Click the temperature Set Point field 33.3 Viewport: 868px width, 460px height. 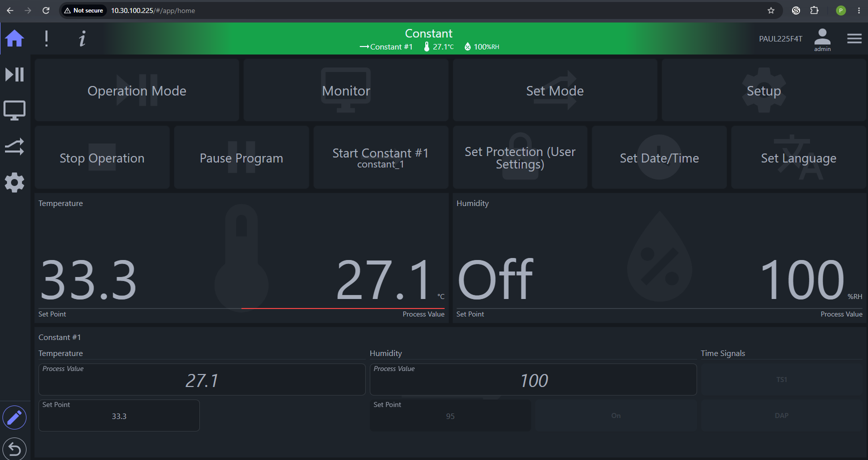pyautogui.click(x=119, y=415)
